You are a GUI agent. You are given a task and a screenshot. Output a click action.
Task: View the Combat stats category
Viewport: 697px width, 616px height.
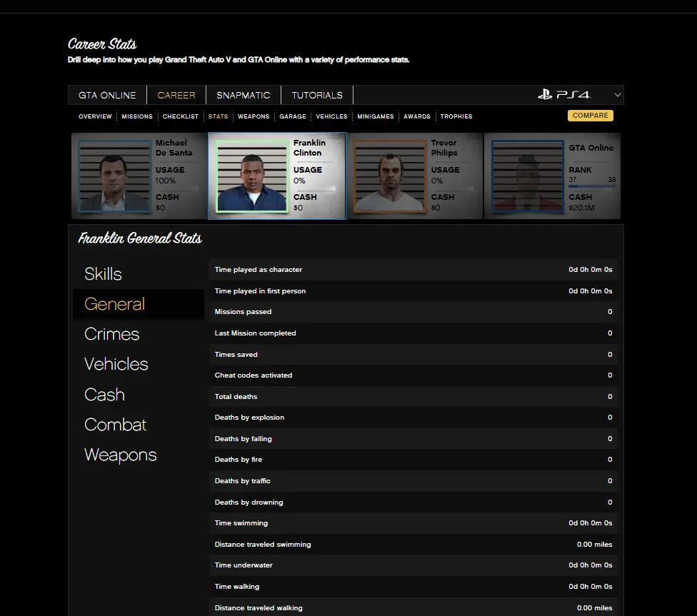click(x=115, y=425)
